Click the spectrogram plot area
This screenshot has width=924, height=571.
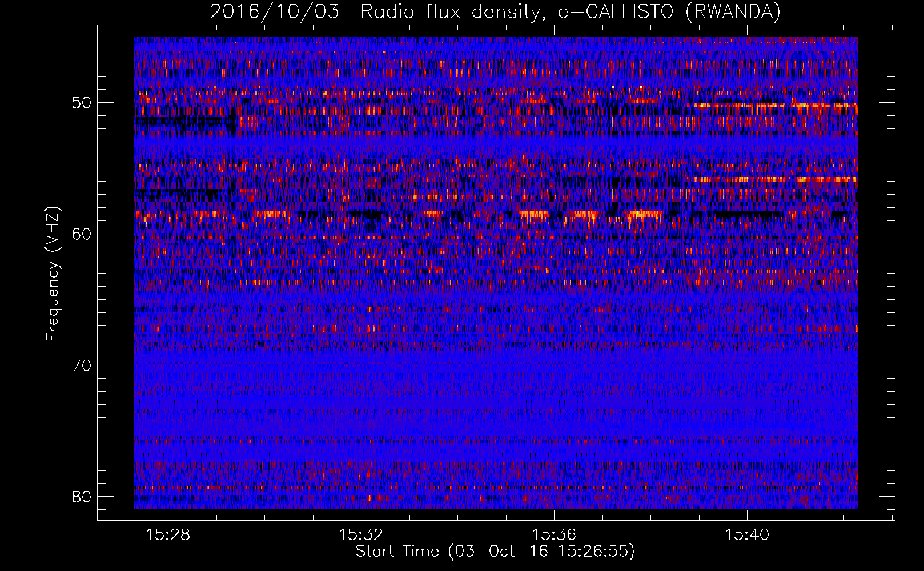pos(496,272)
